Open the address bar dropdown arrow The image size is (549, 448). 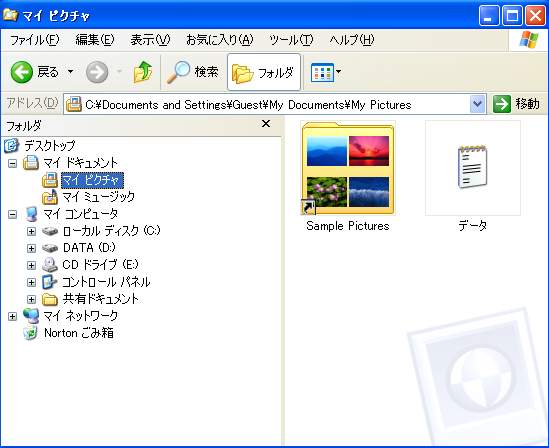click(x=478, y=104)
